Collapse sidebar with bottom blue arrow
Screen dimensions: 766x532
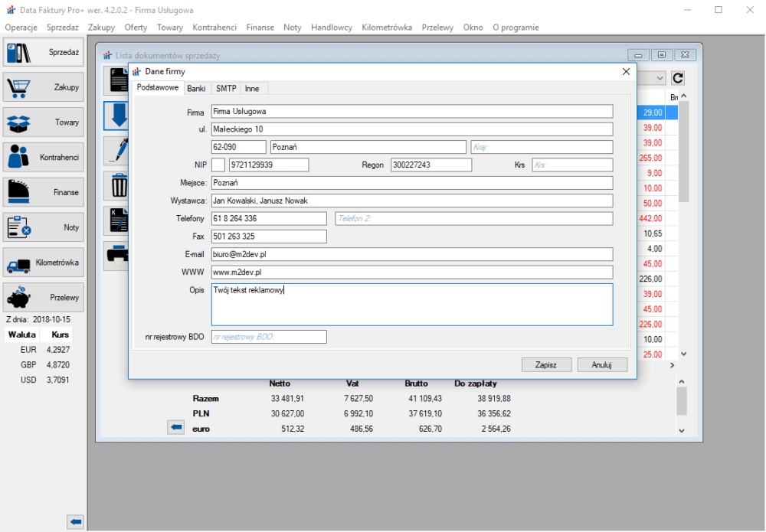click(x=75, y=522)
